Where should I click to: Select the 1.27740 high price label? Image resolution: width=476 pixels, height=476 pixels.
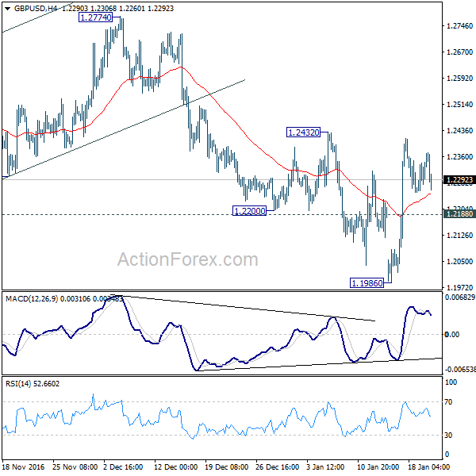tap(95, 17)
